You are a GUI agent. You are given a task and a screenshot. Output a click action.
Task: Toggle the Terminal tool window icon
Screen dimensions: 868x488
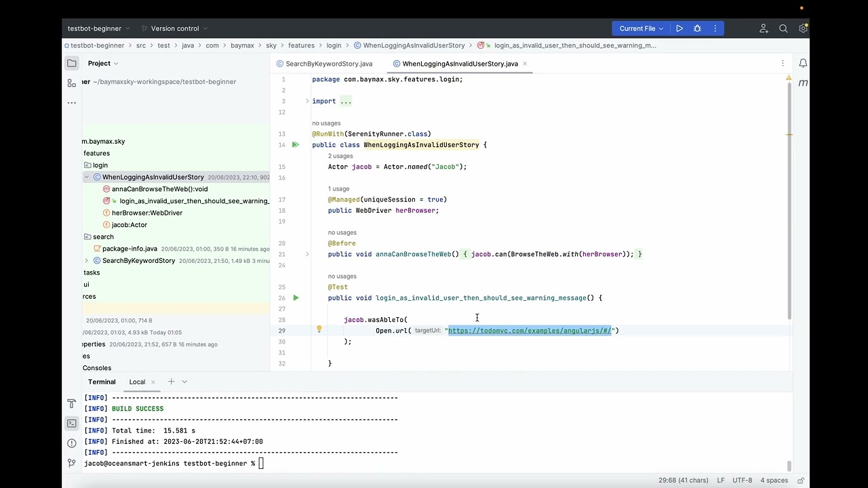point(71,423)
